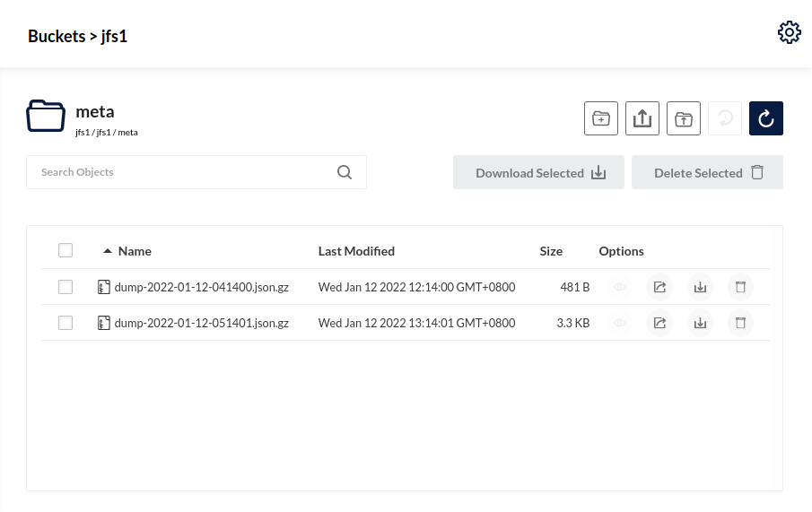Click the disabled rewind history icon

click(725, 118)
